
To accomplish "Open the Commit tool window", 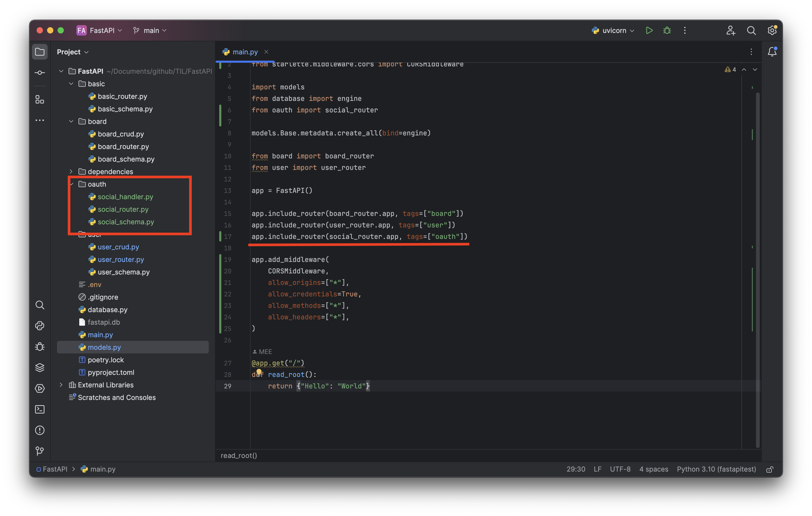I will (40, 73).
